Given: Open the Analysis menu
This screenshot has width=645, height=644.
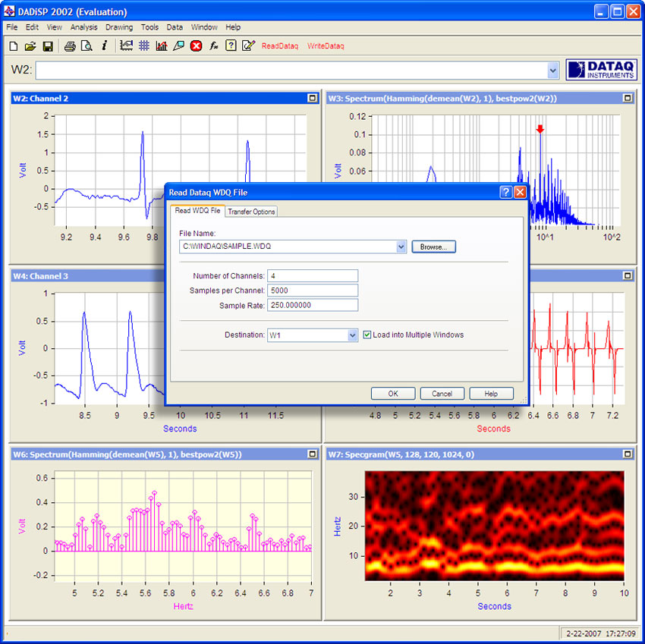Looking at the screenshot, I should (x=84, y=27).
